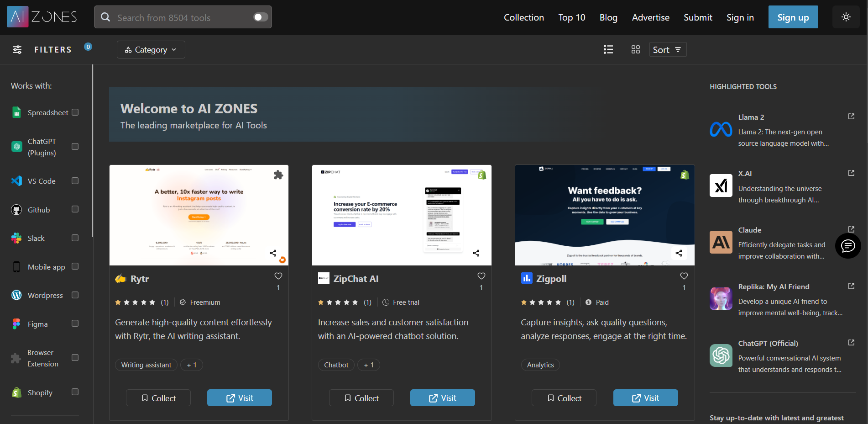Expand Rytr's +1 extra tags
868x424 pixels.
(x=192, y=365)
